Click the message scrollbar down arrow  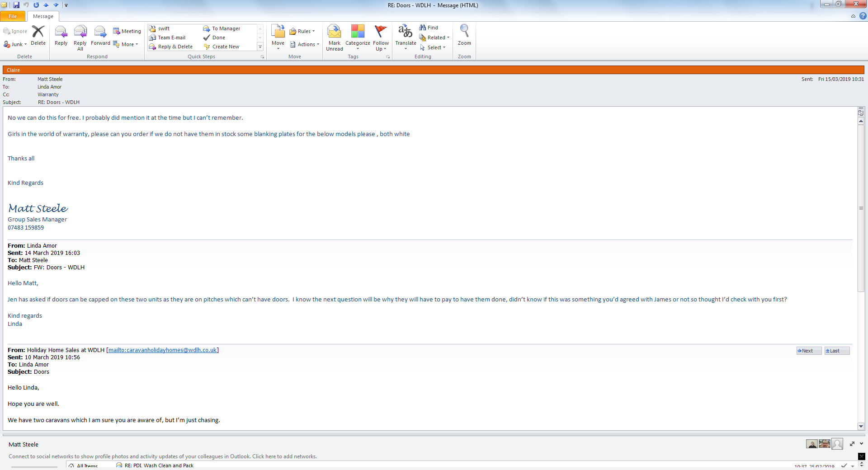(x=861, y=426)
